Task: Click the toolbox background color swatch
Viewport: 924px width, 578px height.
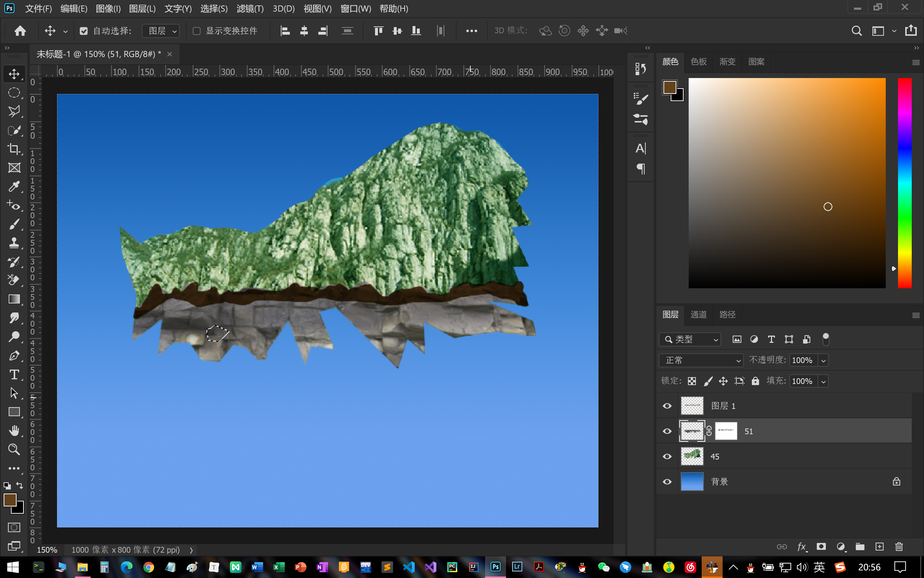Action: (x=19, y=509)
